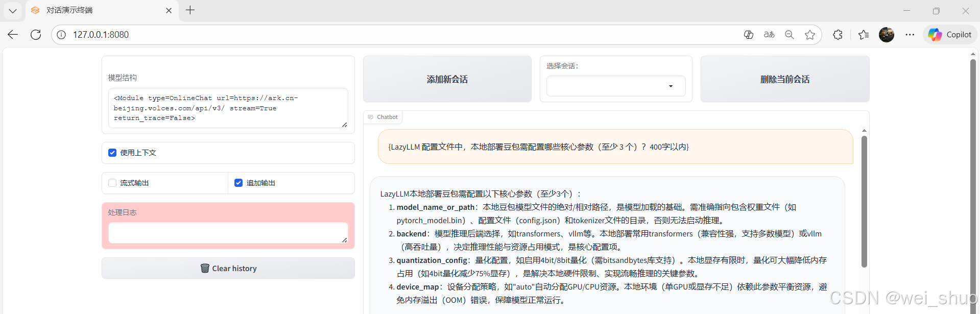The height and width of the screenshot is (314, 980).
Task: Enable the 流式输出 checkbox
Action: (x=112, y=183)
